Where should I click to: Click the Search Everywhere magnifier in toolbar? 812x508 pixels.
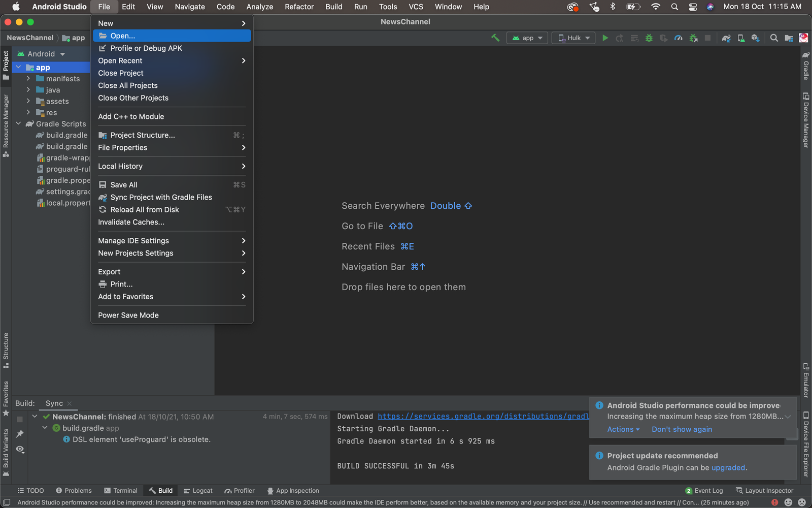click(x=774, y=38)
